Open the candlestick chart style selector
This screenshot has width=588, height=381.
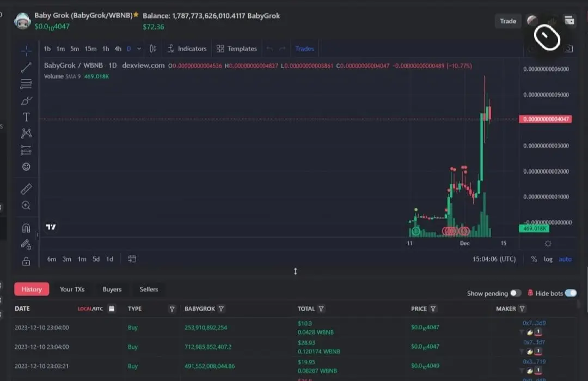tap(153, 49)
